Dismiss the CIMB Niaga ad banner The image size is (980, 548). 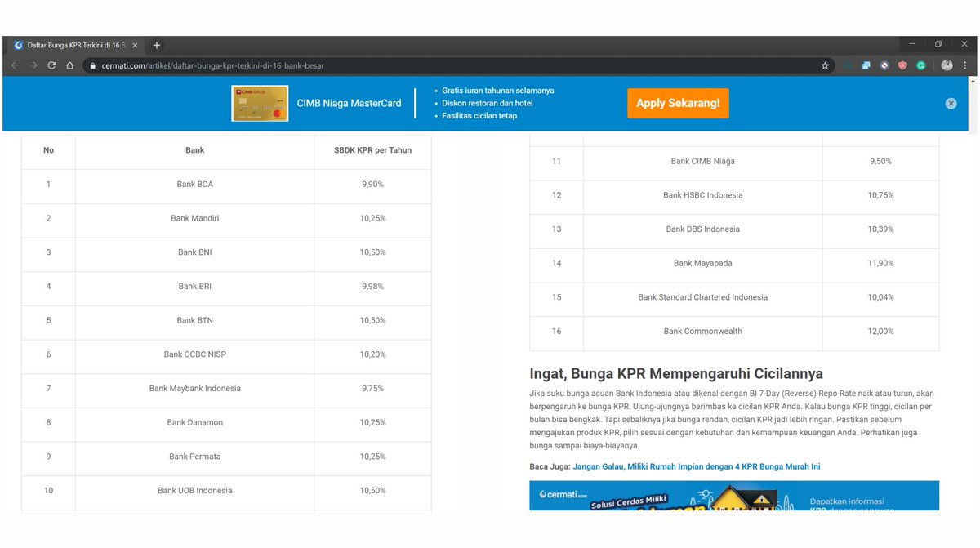[951, 104]
